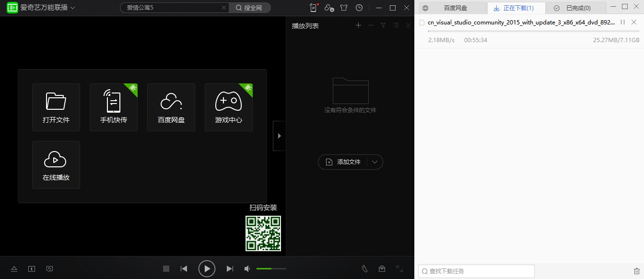Enter fullscreen with the expand arrows icon
The height and width of the screenshot is (279, 644).
coord(399,269)
